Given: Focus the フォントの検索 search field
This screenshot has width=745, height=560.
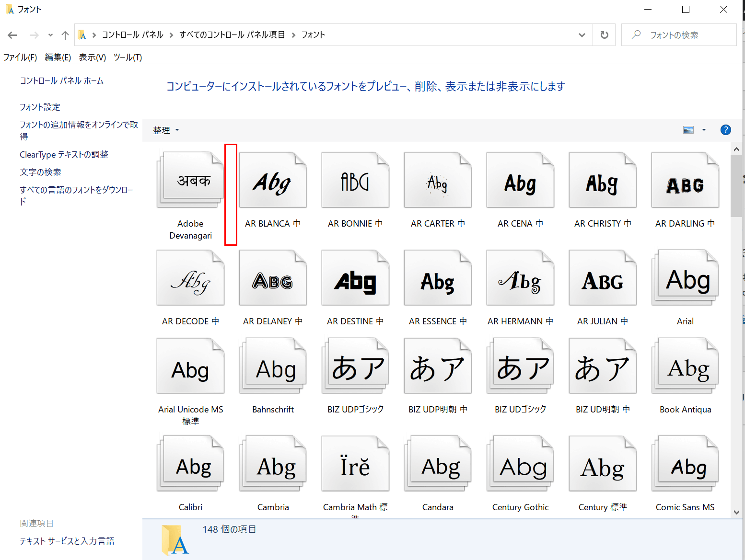Looking at the screenshot, I should [x=679, y=35].
